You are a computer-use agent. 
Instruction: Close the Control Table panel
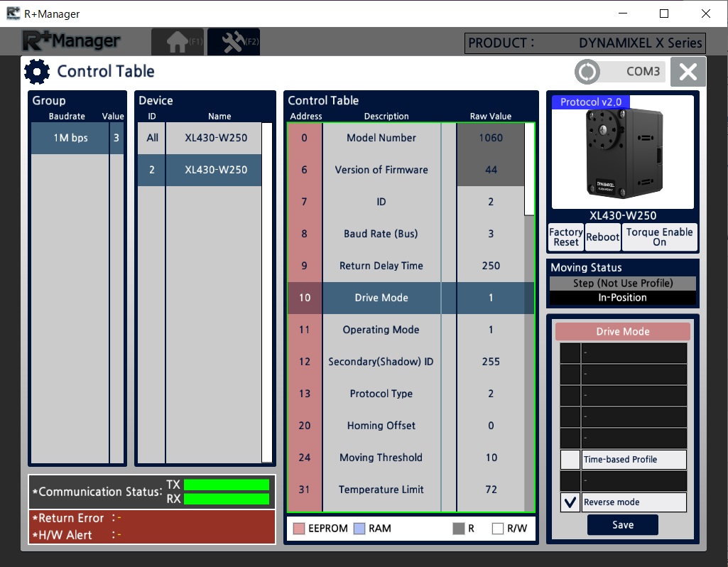(688, 72)
